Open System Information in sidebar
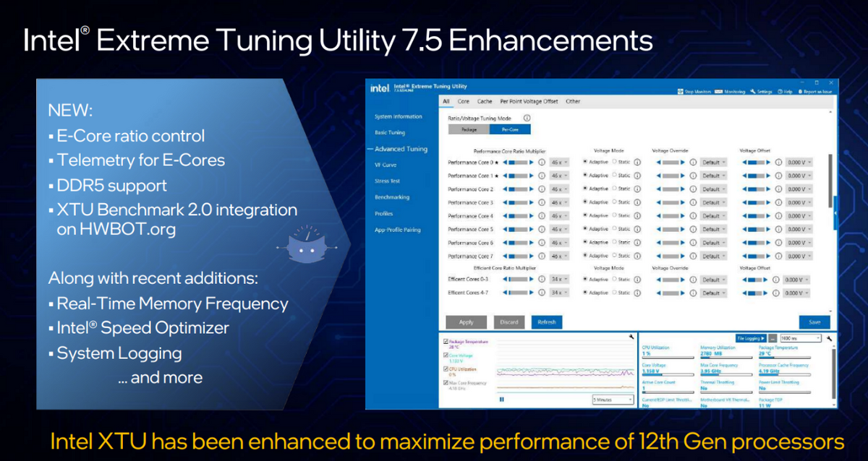Image resolution: width=868 pixels, height=461 pixels. click(399, 117)
